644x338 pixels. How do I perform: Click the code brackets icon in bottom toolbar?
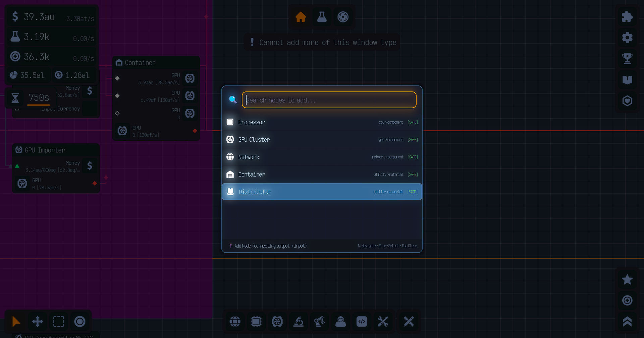pos(362,322)
